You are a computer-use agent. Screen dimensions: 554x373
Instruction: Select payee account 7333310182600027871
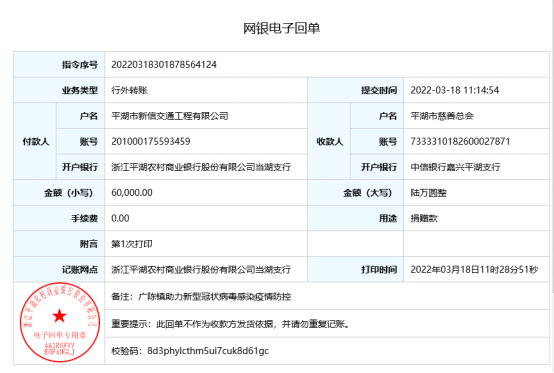460,142
